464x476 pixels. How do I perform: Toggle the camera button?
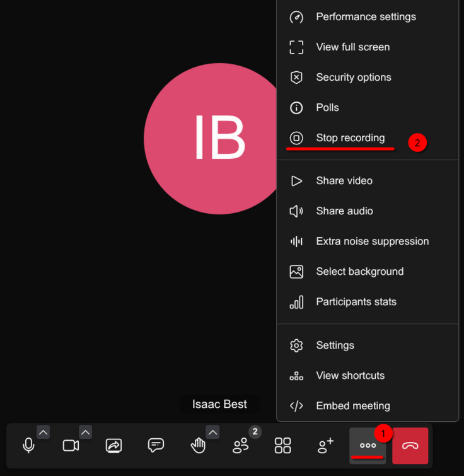pyautogui.click(x=71, y=445)
